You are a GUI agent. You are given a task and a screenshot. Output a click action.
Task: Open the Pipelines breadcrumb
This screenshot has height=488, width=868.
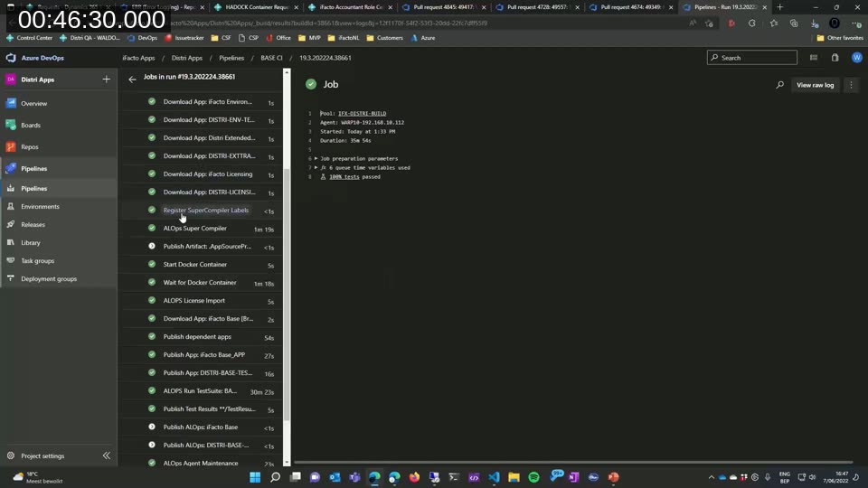(231, 58)
